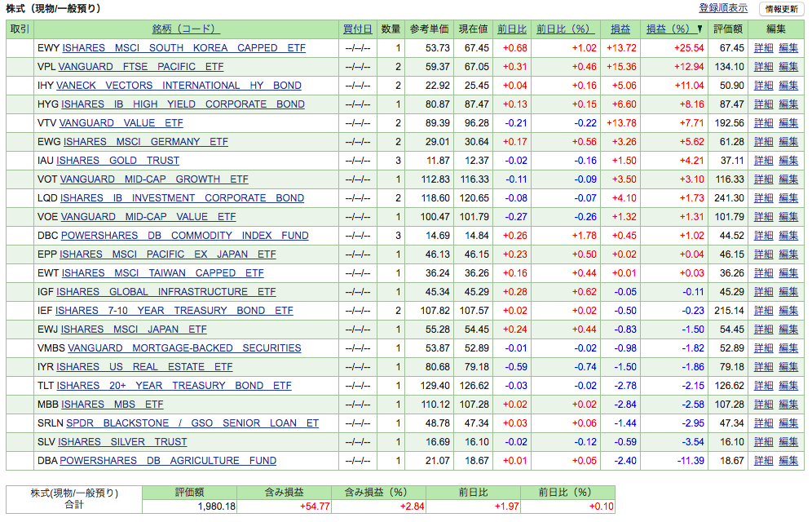Click 詳細 link in VPL row
This screenshot has height=522, width=812.
click(763, 67)
